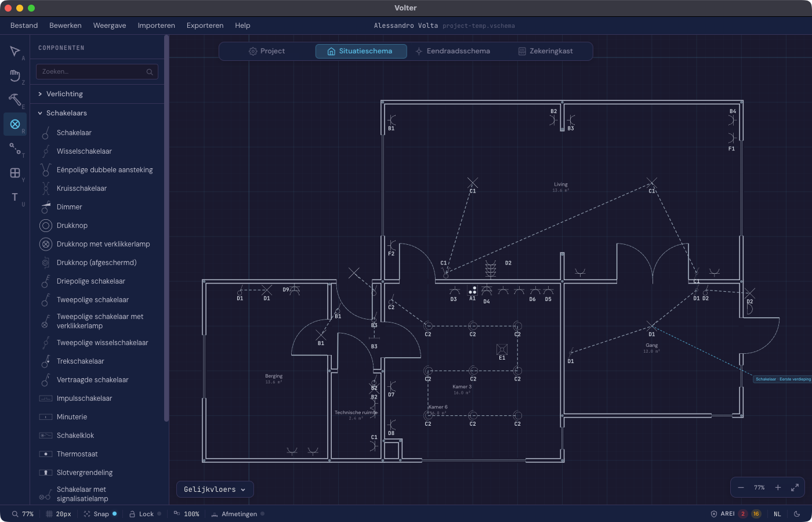Open the Exporteren menu

(205, 26)
